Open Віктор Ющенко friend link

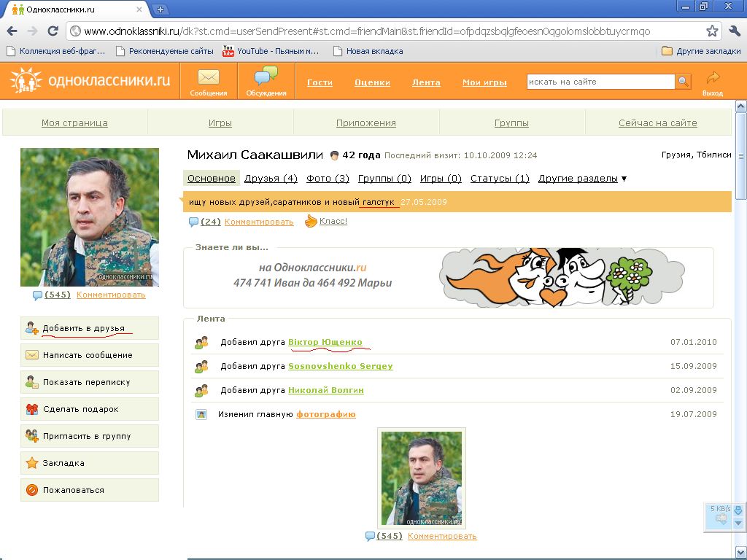325,342
